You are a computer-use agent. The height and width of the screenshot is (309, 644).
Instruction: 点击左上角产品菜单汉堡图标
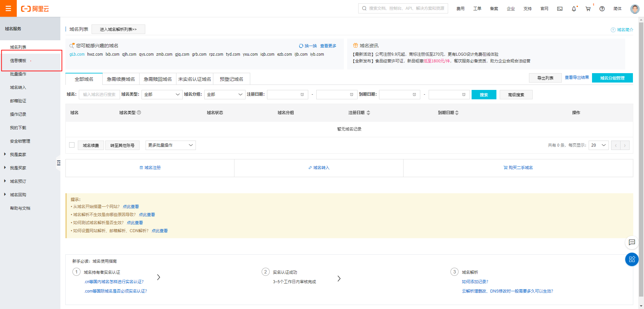(8, 8)
